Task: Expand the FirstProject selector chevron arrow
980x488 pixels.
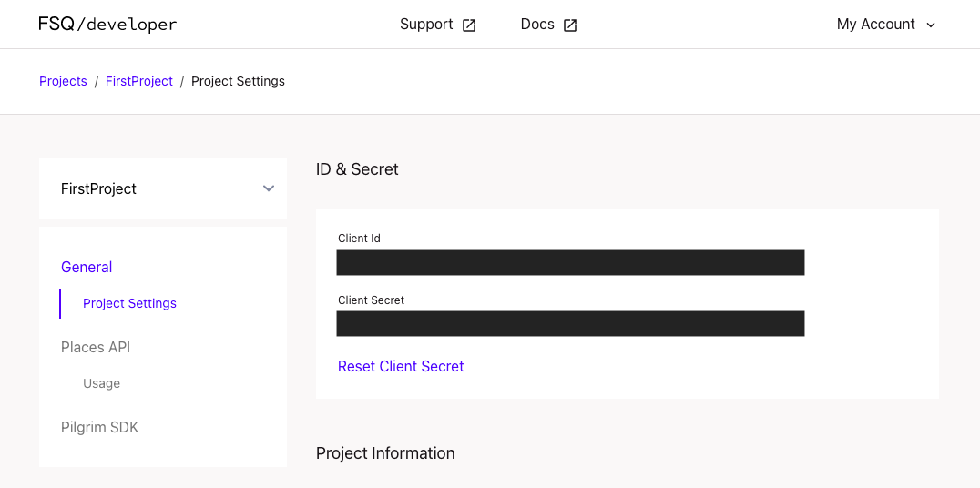Action: click(x=269, y=188)
